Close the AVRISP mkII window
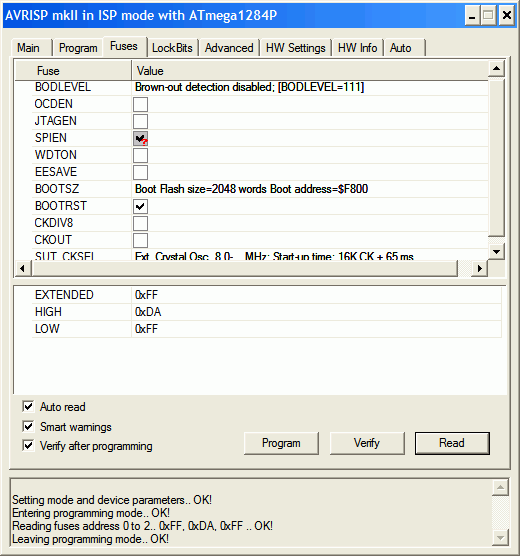The image size is (520, 556). (507, 16)
